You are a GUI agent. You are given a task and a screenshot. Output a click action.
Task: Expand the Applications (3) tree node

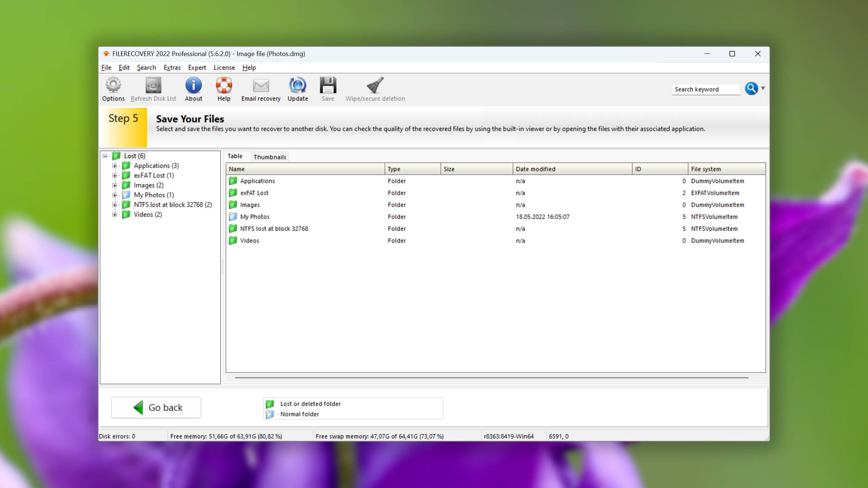[x=115, y=166]
